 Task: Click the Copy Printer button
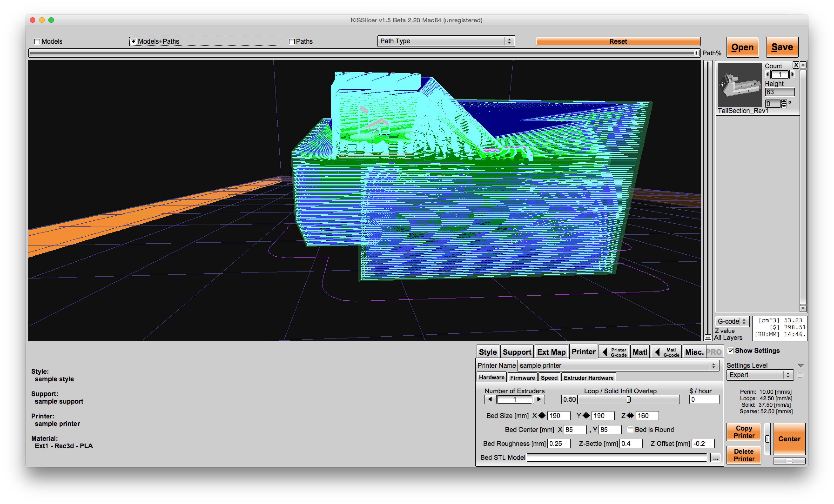tap(744, 432)
